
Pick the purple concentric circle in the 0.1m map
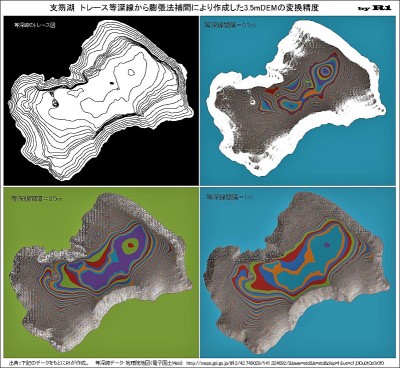click(325, 71)
